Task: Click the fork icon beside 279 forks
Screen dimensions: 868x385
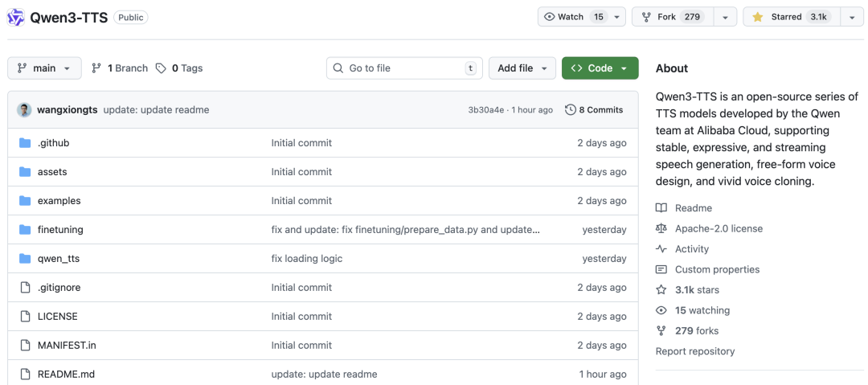Action: 661,330
